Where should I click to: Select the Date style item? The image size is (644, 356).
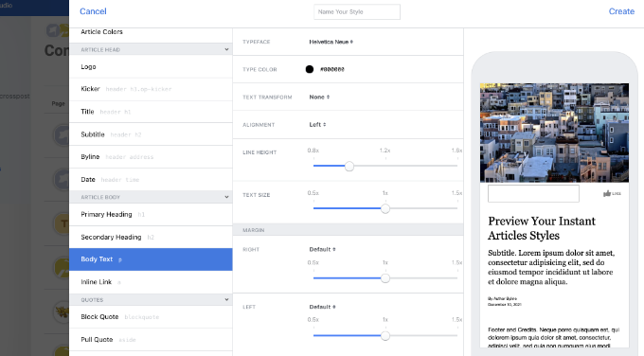click(x=151, y=180)
